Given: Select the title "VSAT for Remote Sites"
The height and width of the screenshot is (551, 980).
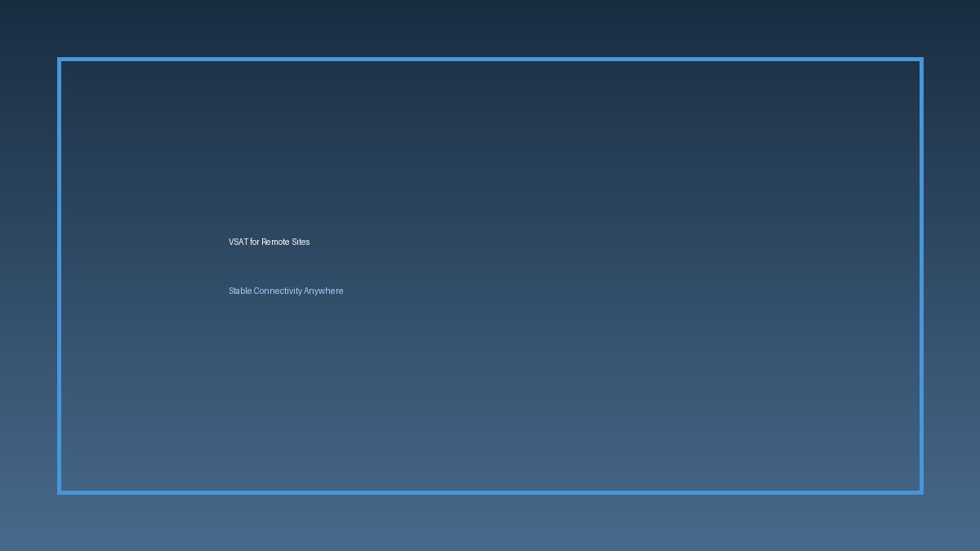Looking at the screenshot, I should 269,242.
